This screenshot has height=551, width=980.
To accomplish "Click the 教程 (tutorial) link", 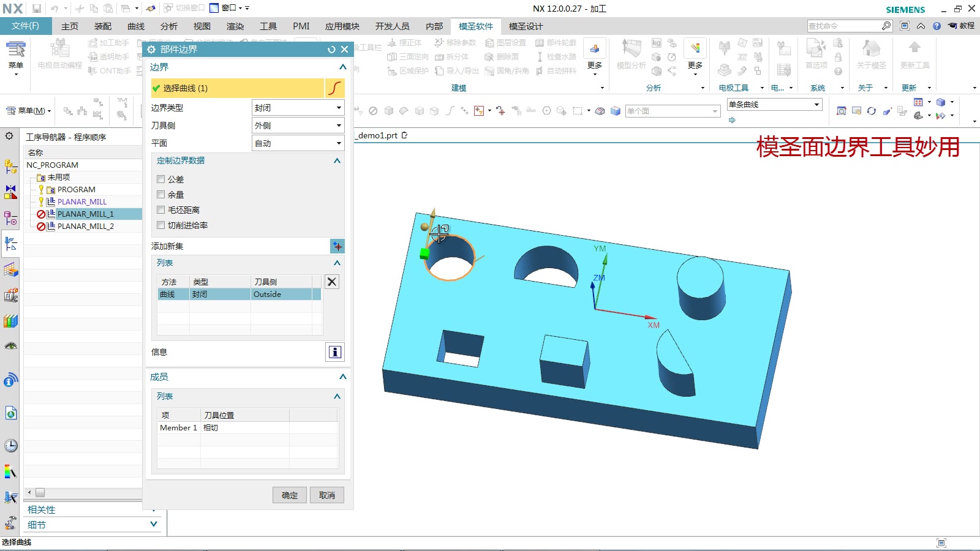I will (962, 26).
